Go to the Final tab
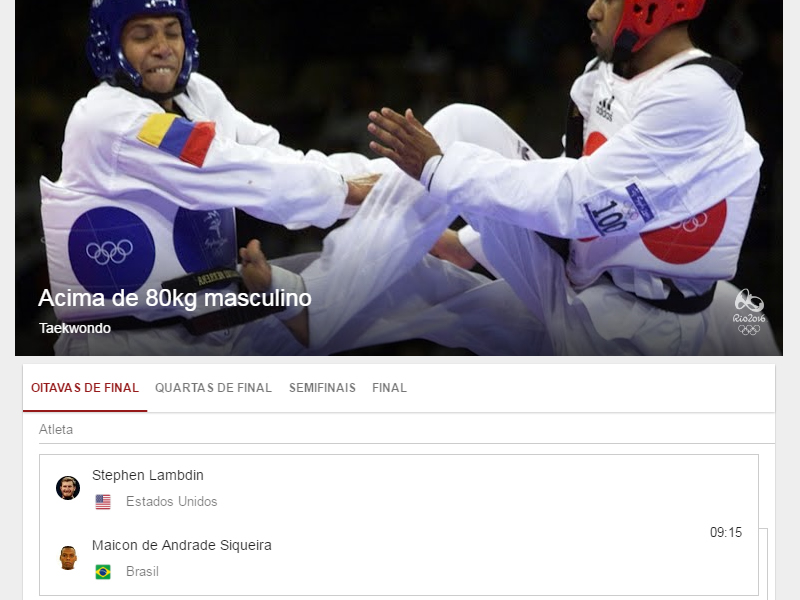 389,388
